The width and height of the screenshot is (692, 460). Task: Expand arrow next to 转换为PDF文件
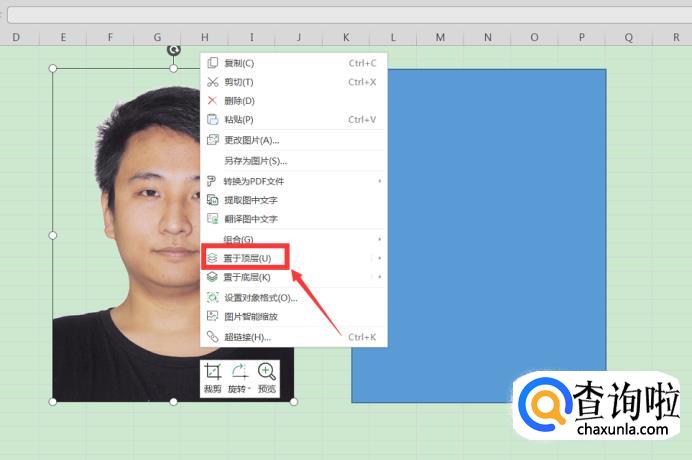(x=379, y=181)
